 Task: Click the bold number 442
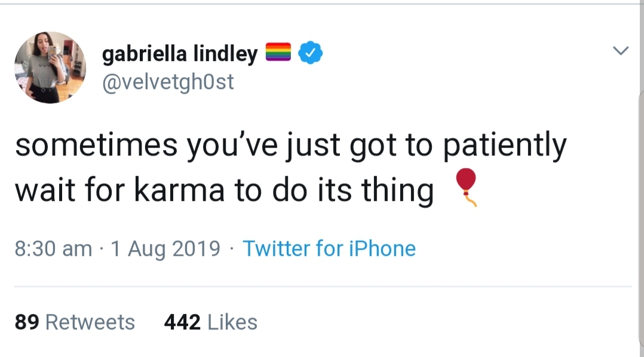[x=182, y=322]
